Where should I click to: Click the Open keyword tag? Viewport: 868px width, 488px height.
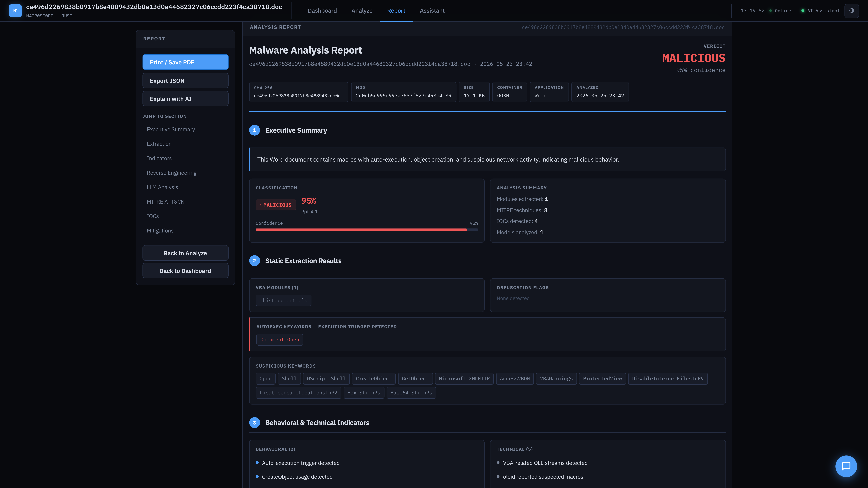tap(265, 379)
